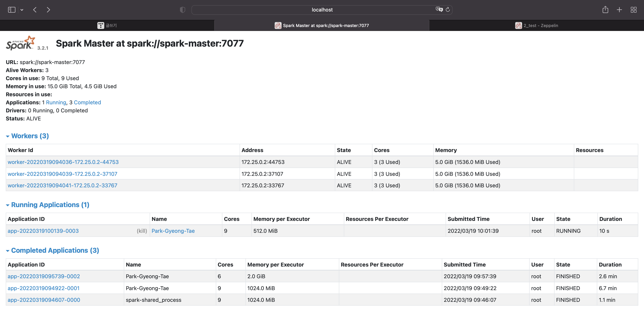Image resolution: width=644 pixels, height=316 pixels.
Task: Show tab overview grid icon
Action: click(633, 10)
